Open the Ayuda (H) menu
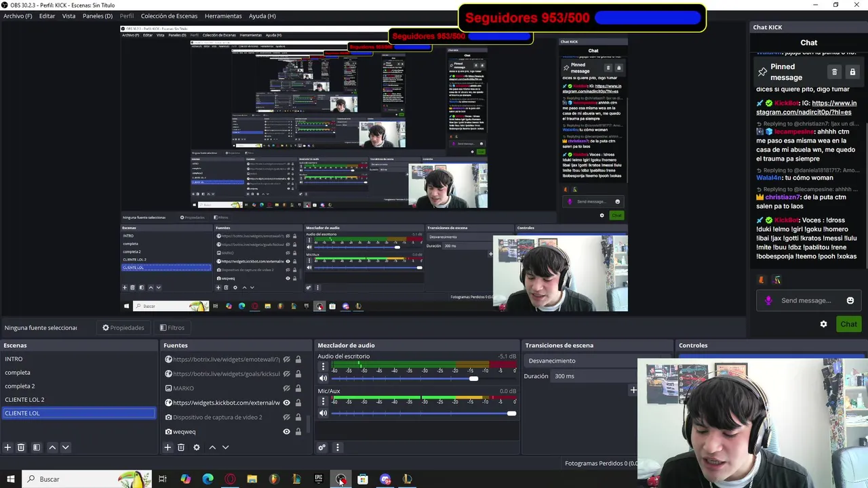The width and height of the screenshot is (868, 488). [x=262, y=16]
